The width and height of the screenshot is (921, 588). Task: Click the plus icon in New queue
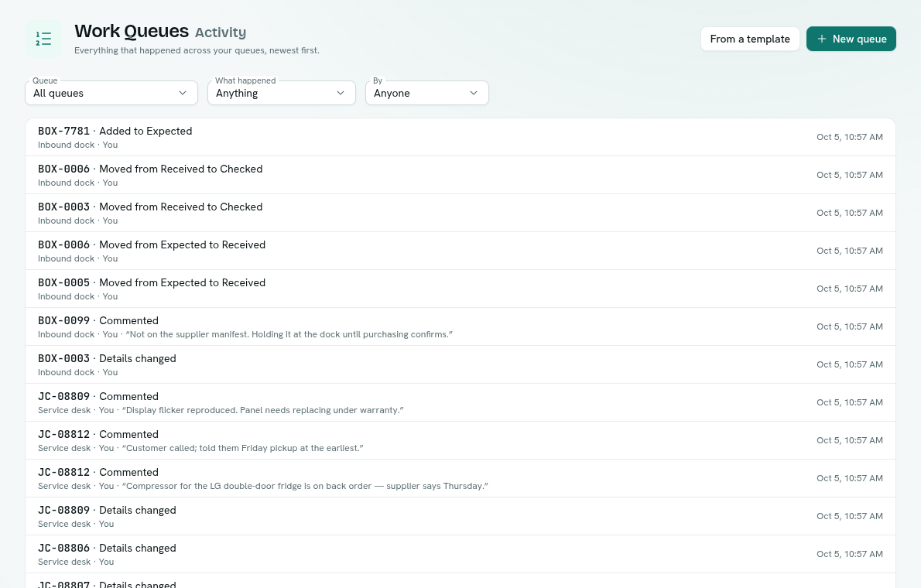click(822, 39)
